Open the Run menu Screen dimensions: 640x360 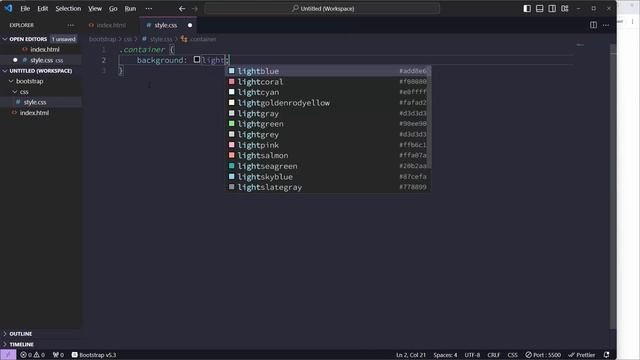point(130,9)
